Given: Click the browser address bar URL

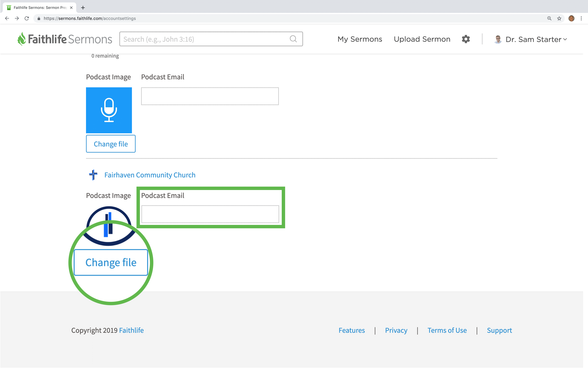Looking at the screenshot, I should (90, 19).
